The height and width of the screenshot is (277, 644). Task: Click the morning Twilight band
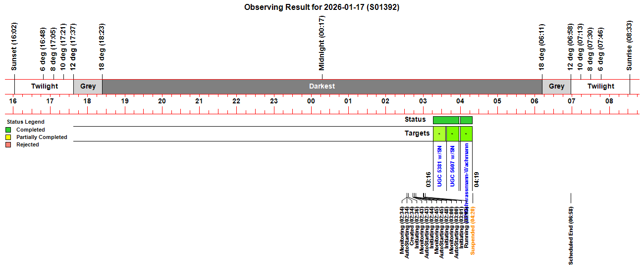click(x=600, y=86)
